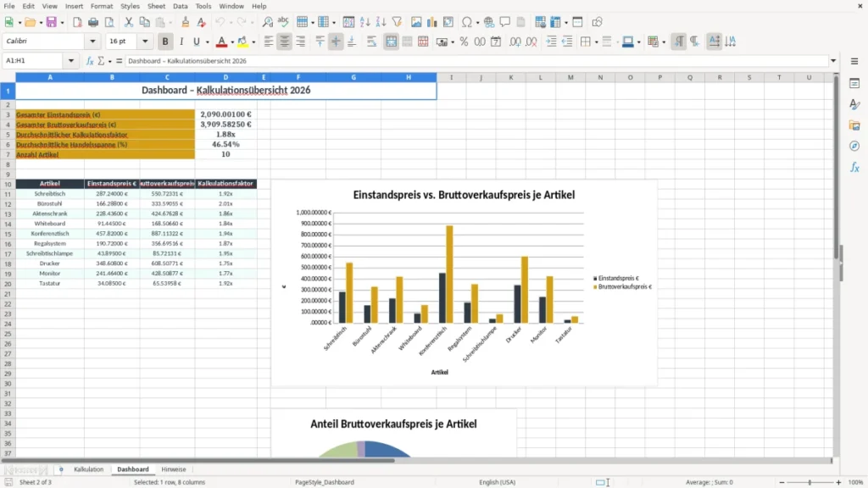Switch to the Hinweise sheet tab
This screenshot has width=868, height=488.
174,469
